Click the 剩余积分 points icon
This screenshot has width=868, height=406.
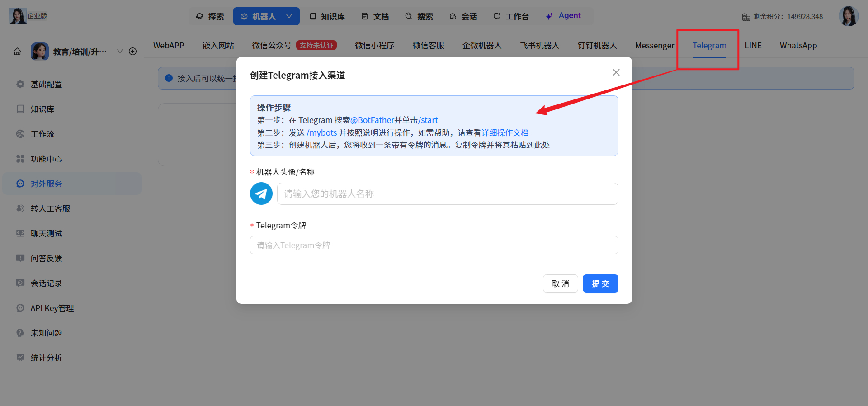pos(746,17)
